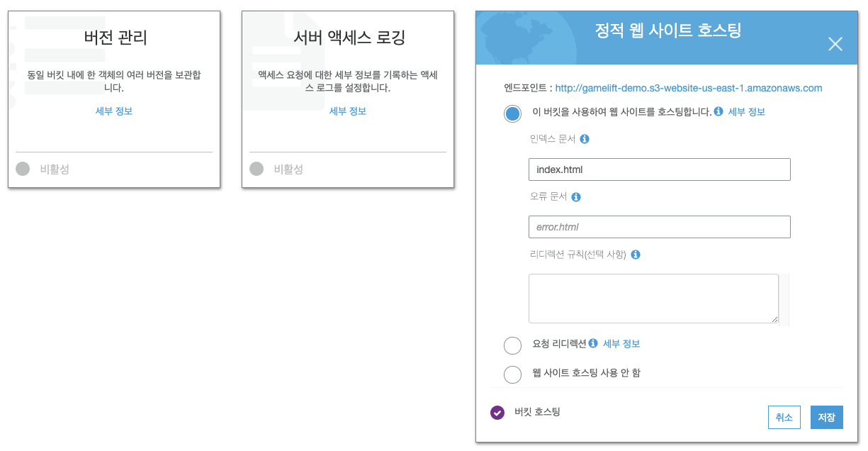
Task: Open 세부 정보 link next to 요청 리디렉션
Action: (x=621, y=343)
